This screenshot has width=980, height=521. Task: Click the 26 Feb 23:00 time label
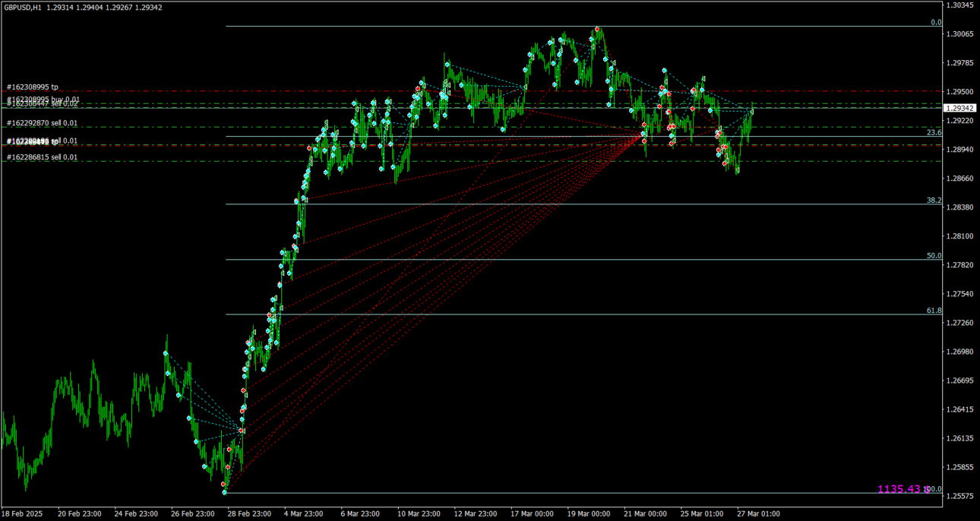coord(193,514)
